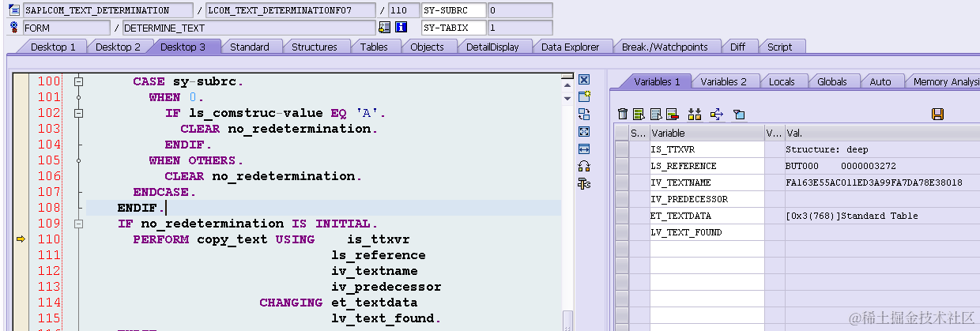Click the maximize horizontally arrow icon
Viewport: 980px width, 331px height.
(584, 149)
